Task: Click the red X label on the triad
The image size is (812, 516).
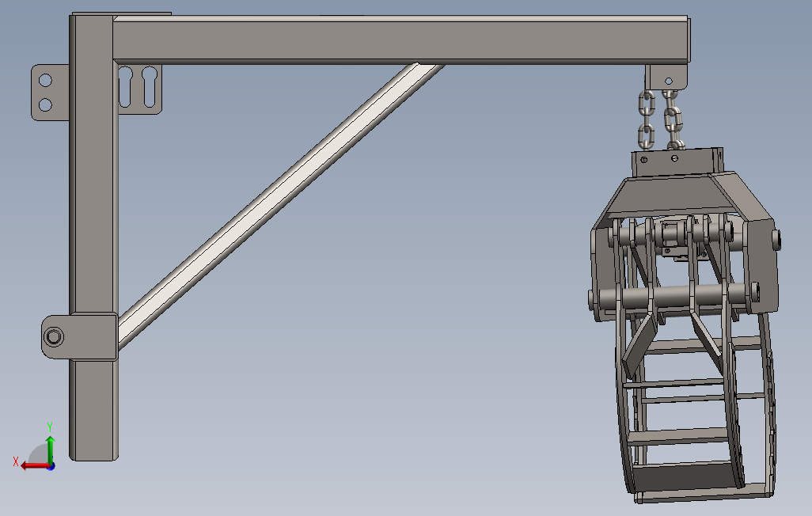Action: point(16,461)
